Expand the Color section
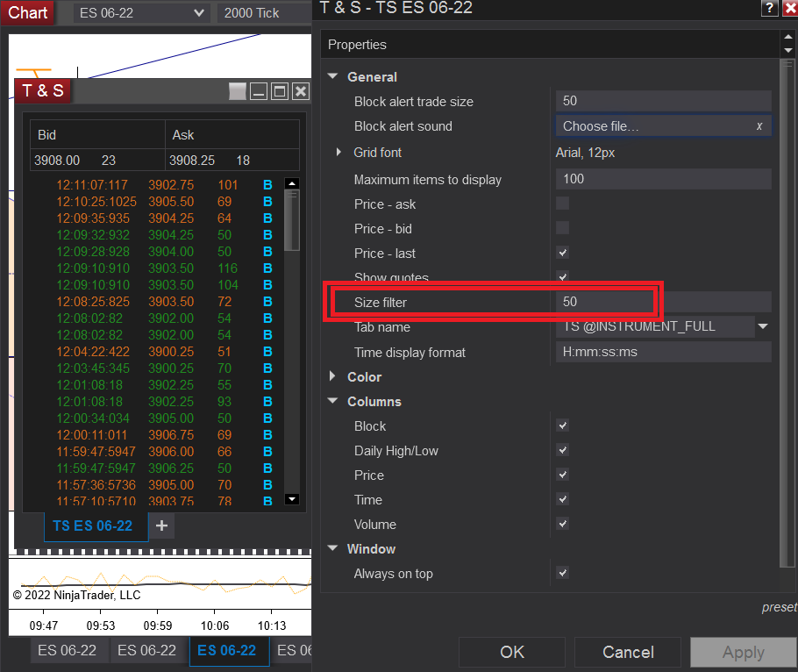The width and height of the screenshot is (798, 672). point(333,376)
